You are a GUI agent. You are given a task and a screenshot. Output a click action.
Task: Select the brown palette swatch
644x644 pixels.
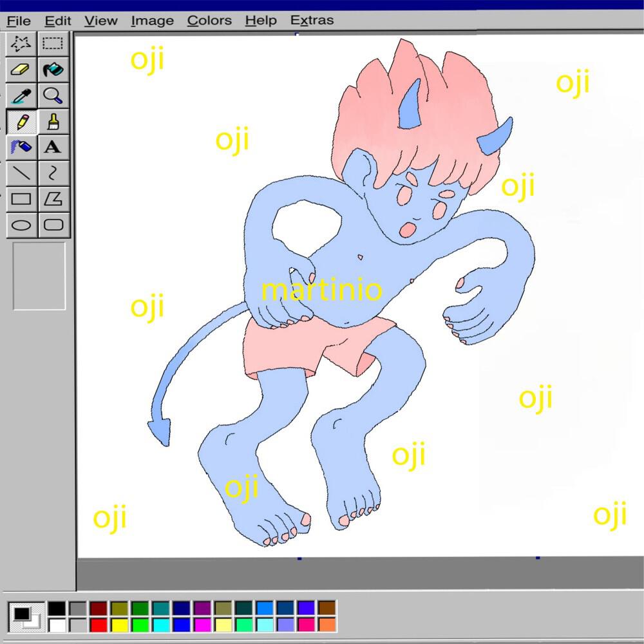click(x=327, y=609)
